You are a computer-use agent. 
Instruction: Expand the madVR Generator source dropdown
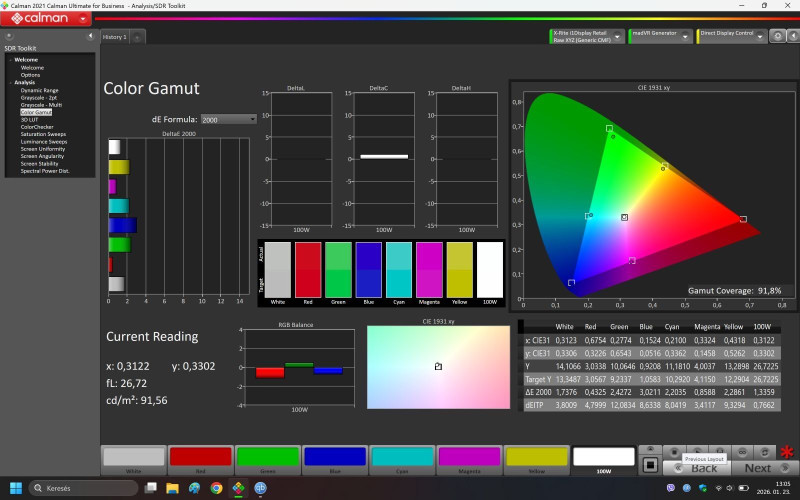point(687,36)
